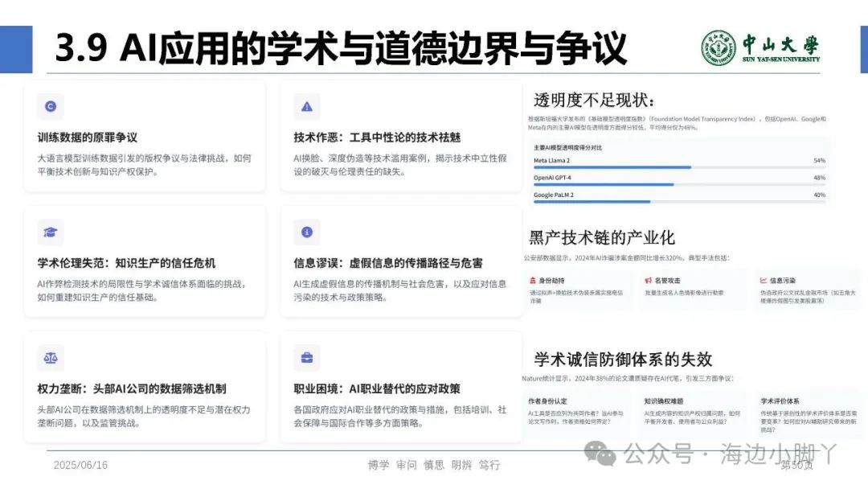868x489 pixels.
Task: Click the 学术评价体系 card title
Action: [x=780, y=401]
